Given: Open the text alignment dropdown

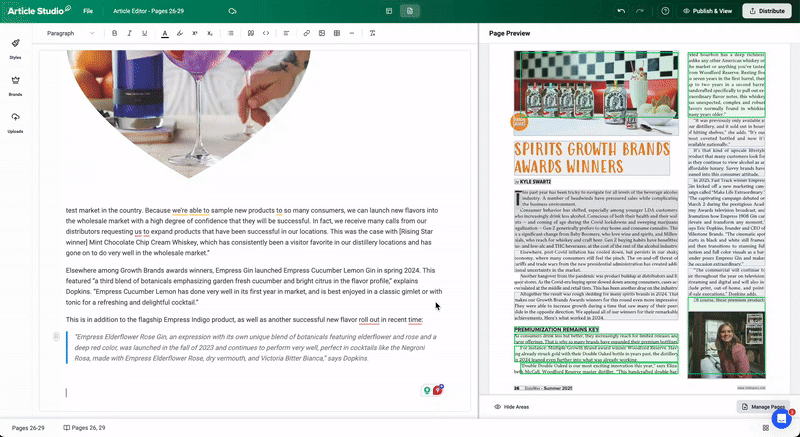Looking at the screenshot, I should (x=286, y=33).
